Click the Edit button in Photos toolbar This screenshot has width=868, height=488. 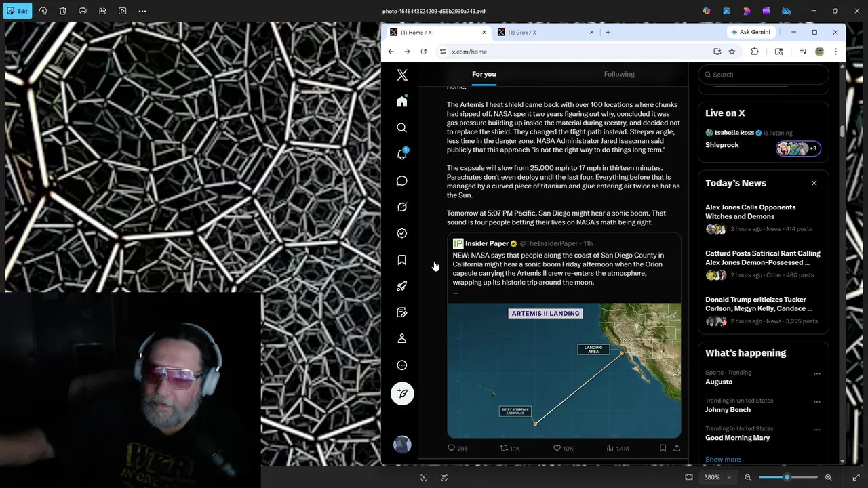[x=18, y=11]
